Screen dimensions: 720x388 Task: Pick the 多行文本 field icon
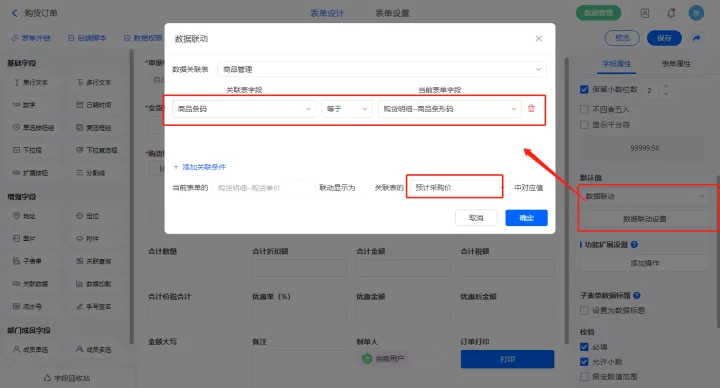click(x=80, y=83)
